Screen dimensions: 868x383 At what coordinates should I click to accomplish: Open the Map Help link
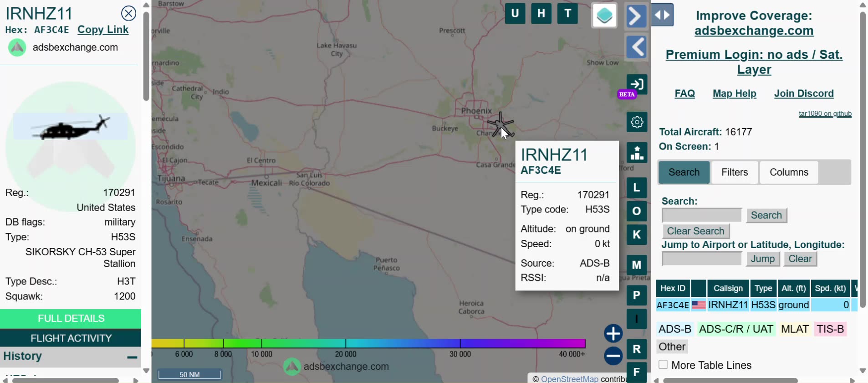tap(734, 93)
